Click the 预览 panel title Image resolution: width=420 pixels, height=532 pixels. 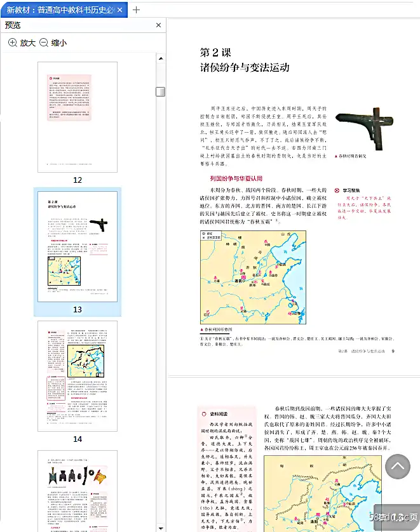13,25
